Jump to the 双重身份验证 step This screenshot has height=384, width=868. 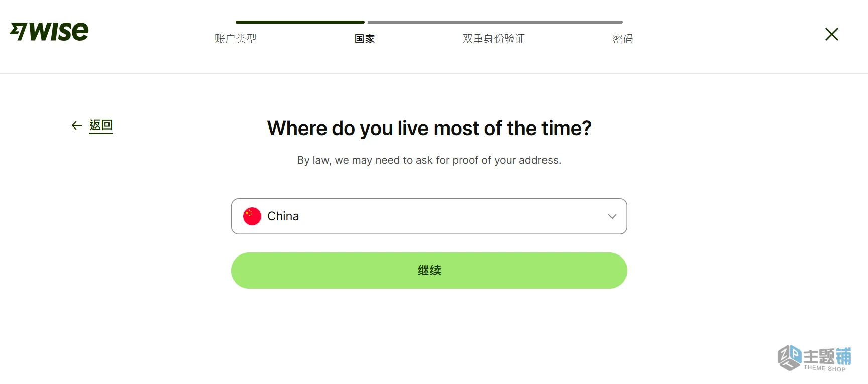coord(493,39)
